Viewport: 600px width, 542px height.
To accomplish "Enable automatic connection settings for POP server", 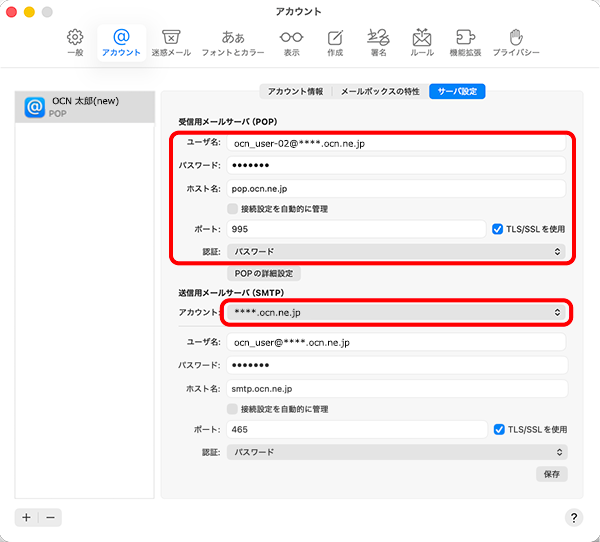I will click(232, 209).
